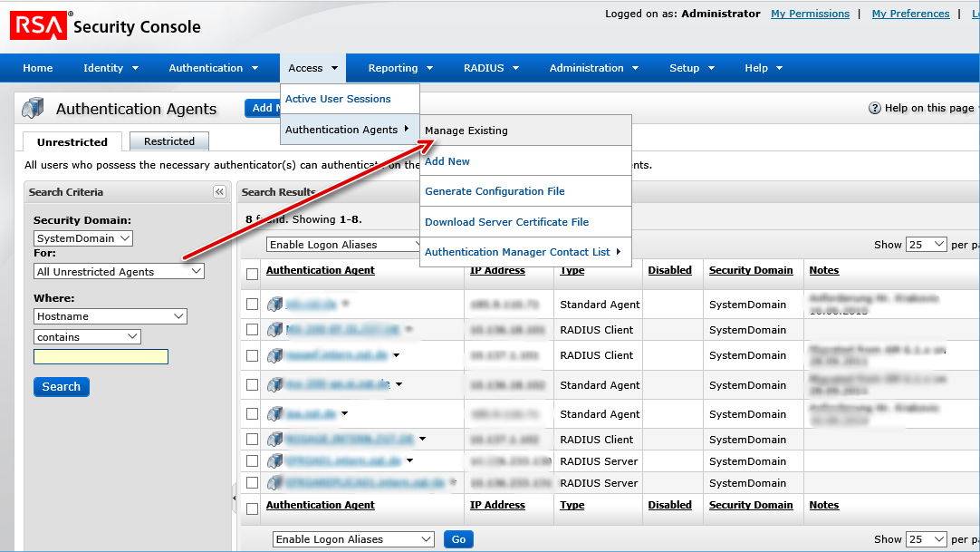Switch to the Restricted tab

pos(169,141)
